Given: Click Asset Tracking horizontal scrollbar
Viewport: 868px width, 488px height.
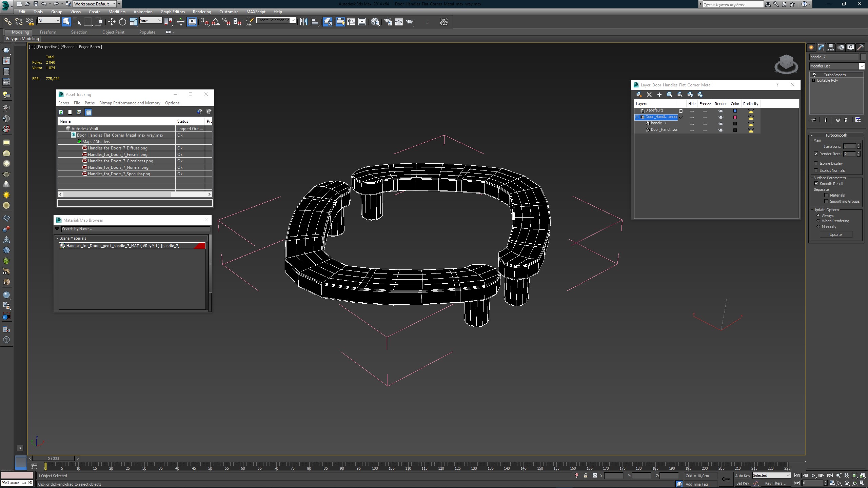Looking at the screenshot, I should click(x=135, y=194).
